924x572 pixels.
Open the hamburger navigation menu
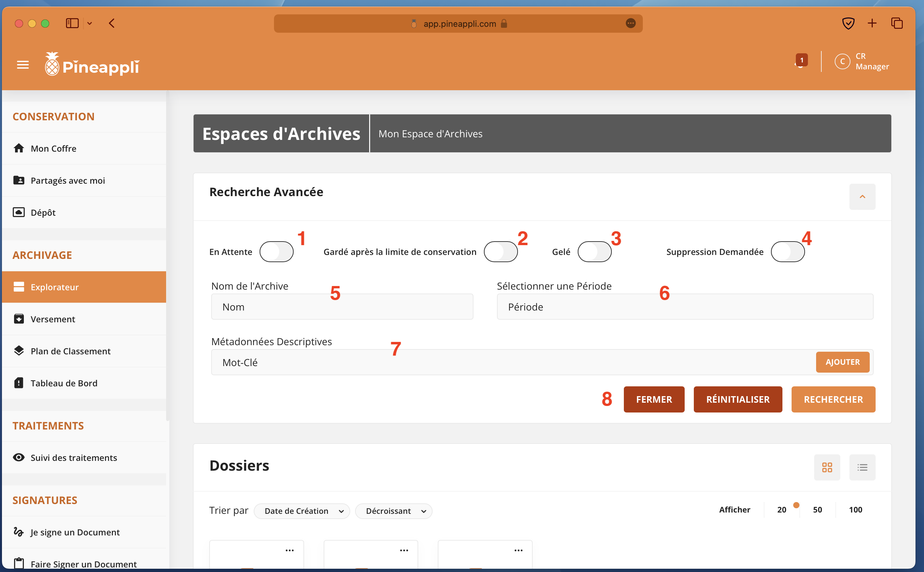23,65
